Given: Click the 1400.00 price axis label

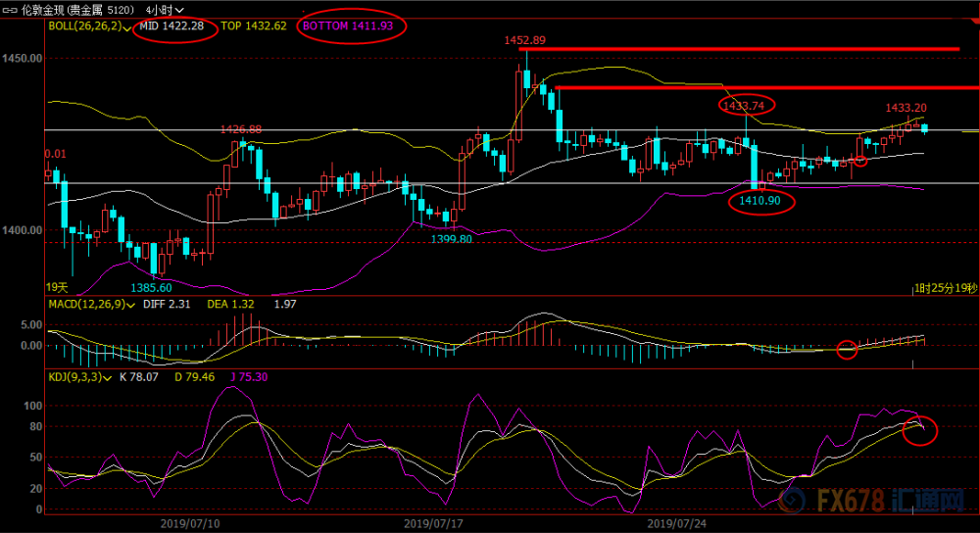Looking at the screenshot, I should pos(22,230).
